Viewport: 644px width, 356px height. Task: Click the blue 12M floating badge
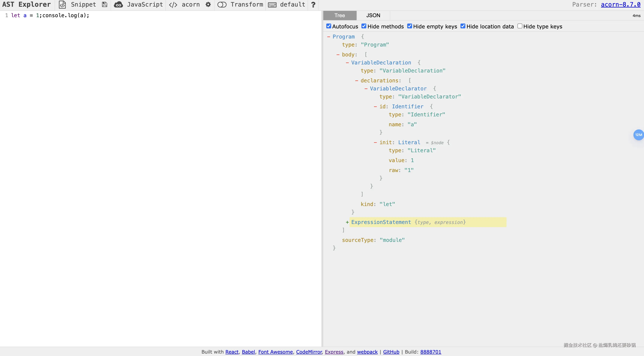tap(638, 135)
